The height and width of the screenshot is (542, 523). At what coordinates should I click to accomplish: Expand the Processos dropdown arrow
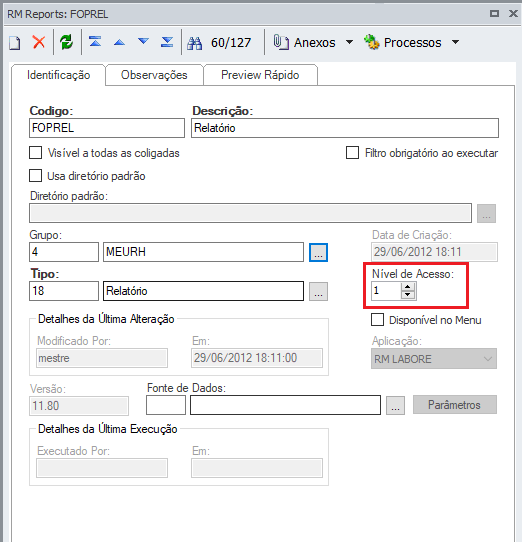(x=456, y=42)
